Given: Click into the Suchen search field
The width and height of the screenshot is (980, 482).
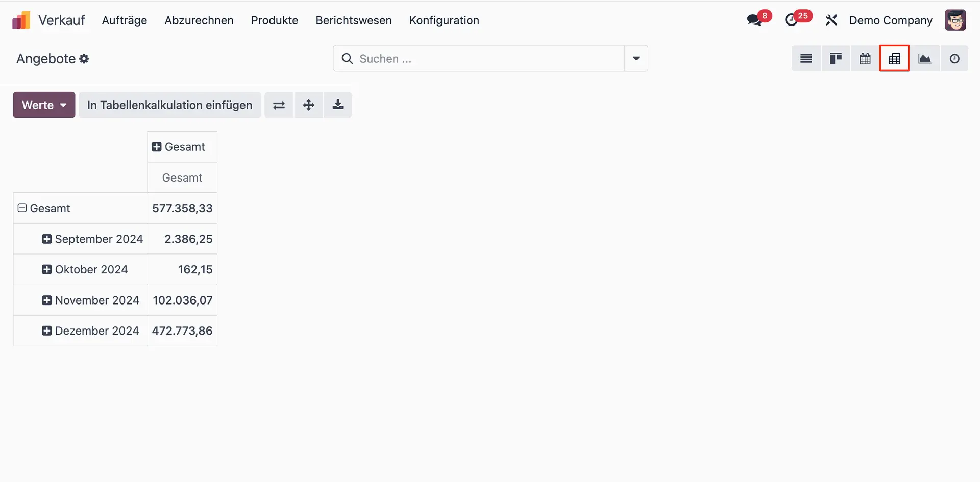Looking at the screenshot, I should pyautogui.click(x=485, y=59).
